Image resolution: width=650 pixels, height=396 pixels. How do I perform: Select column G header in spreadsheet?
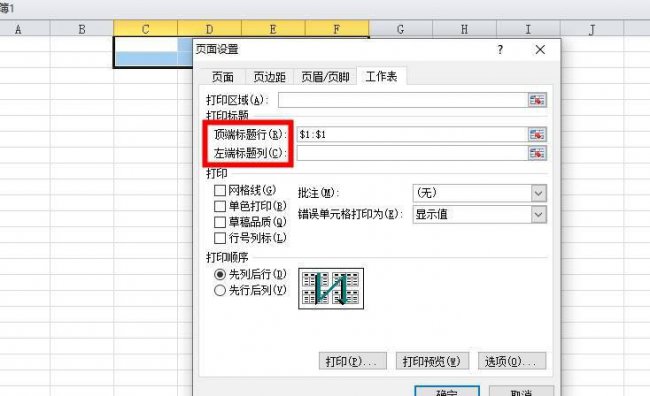point(400,29)
